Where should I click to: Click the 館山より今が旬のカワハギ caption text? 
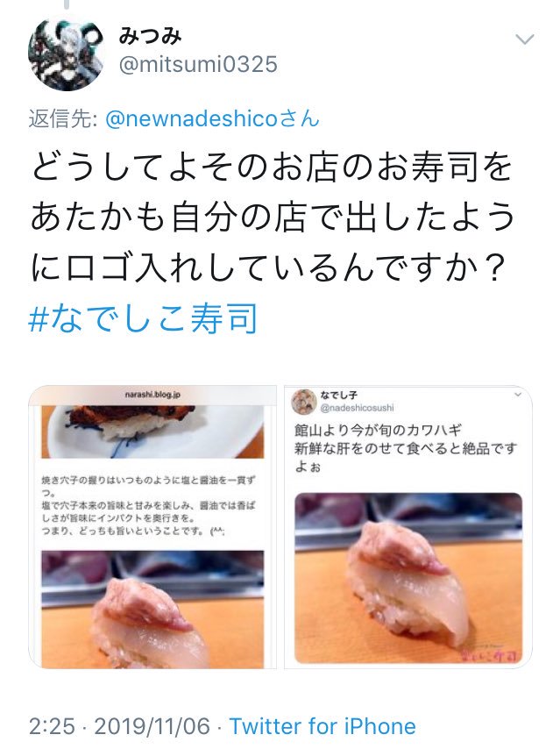click(x=378, y=431)
